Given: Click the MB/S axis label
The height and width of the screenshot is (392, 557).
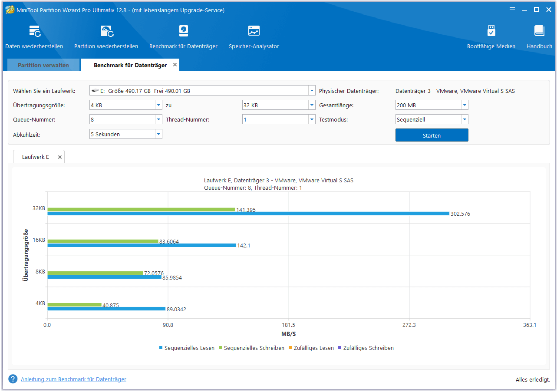Looking at the screenshot, I should (289, 334).
